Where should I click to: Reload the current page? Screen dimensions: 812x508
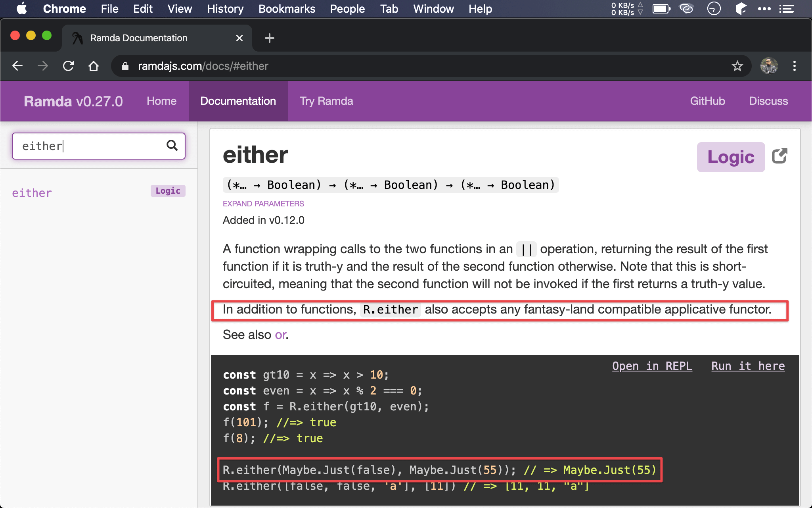pos(69,66)
